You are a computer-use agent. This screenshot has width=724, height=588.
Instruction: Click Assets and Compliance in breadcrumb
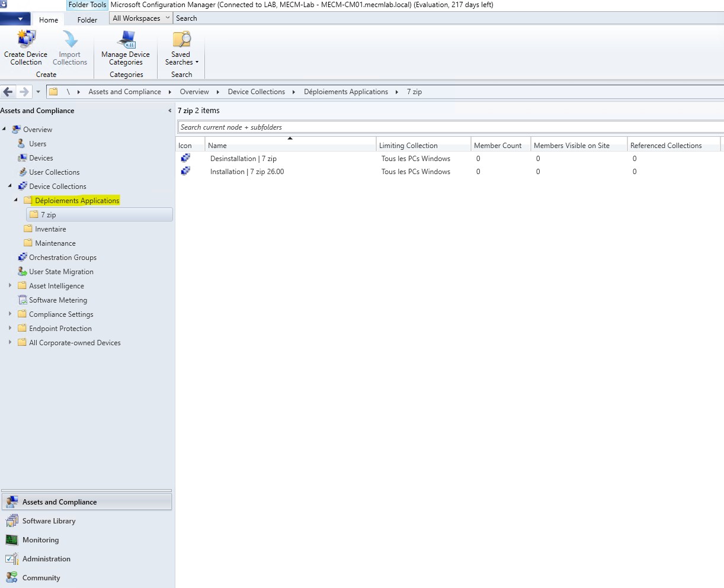(124, 92)
